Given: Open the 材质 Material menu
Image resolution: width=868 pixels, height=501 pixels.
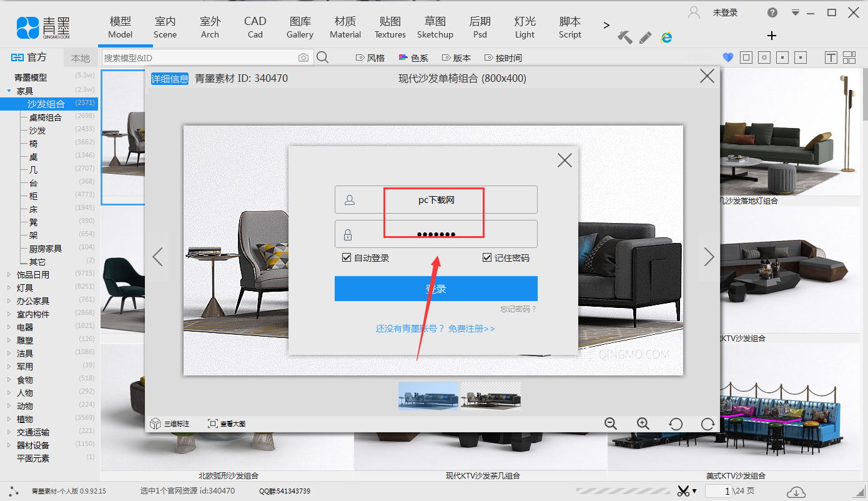Looking at the screenshot, I should pyautogui.click(x=345, y=25).
